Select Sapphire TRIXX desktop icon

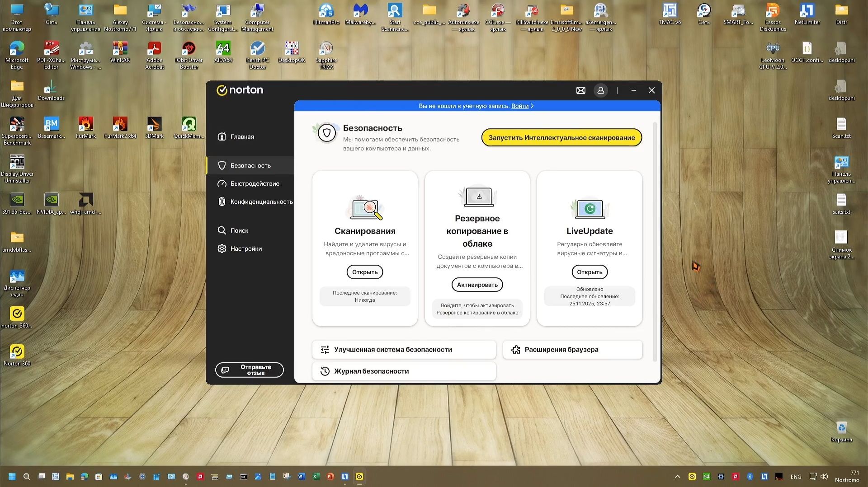point(326,55)
